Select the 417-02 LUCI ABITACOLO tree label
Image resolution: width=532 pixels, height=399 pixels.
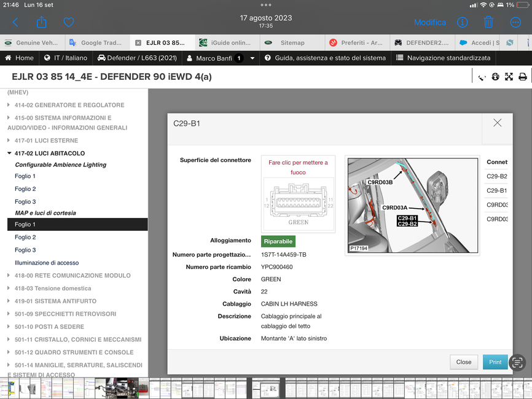50,153
